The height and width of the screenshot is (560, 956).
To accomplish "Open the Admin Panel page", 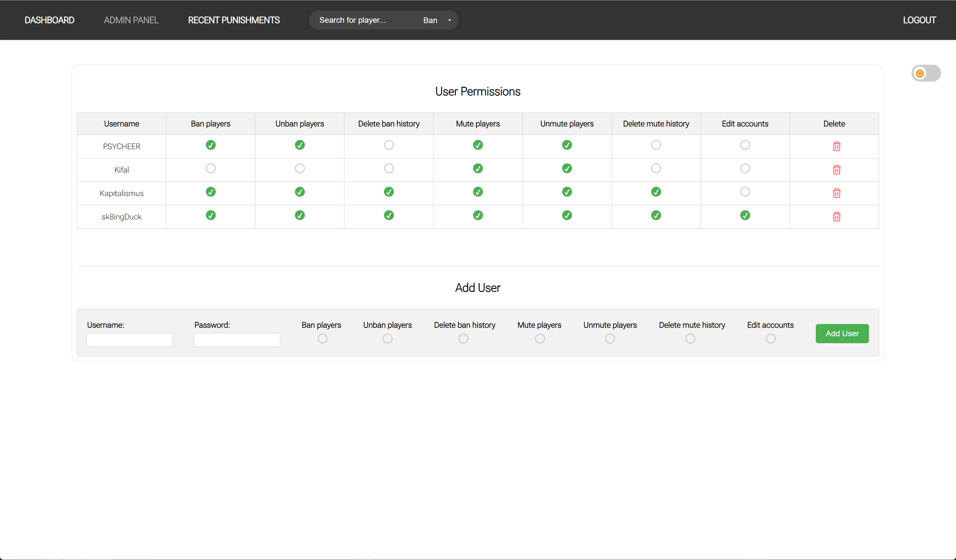I will point(131,20).
